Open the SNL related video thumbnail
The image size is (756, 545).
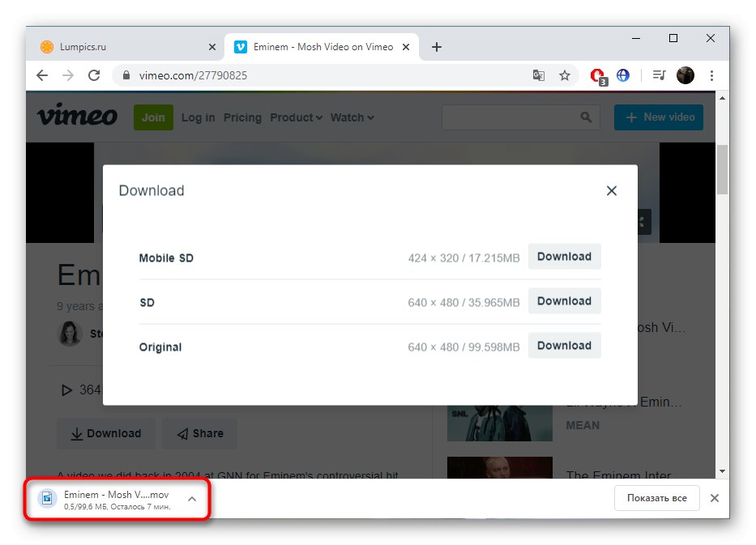(x=499, y=423)
